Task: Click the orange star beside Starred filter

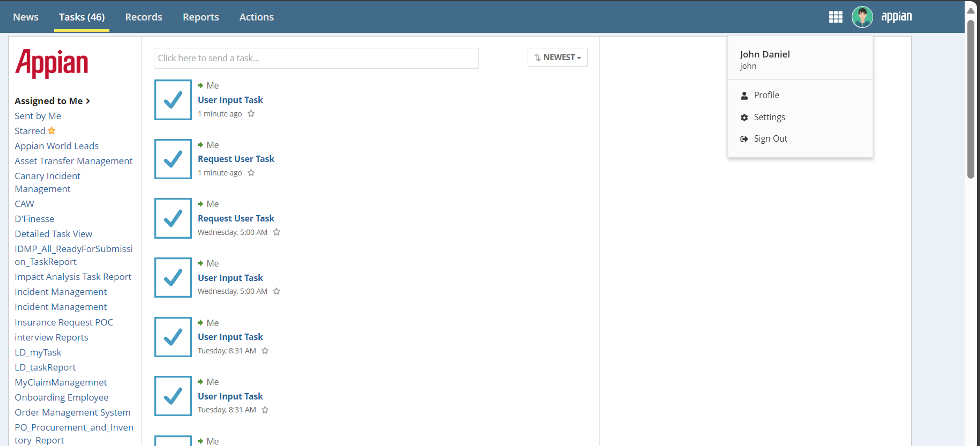Action: pyautogui.click(x=52, y=131)
